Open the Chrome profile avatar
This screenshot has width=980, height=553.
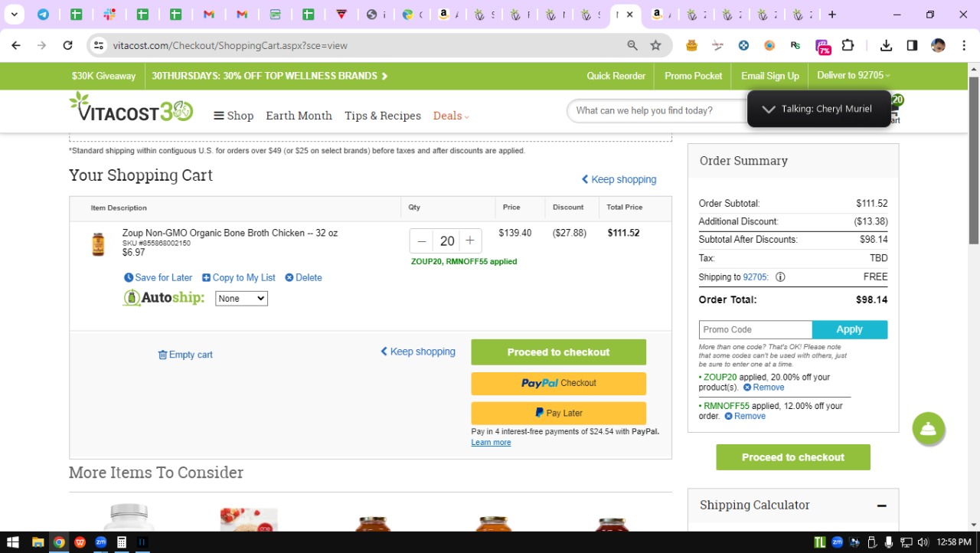click(x=938, y=45)
